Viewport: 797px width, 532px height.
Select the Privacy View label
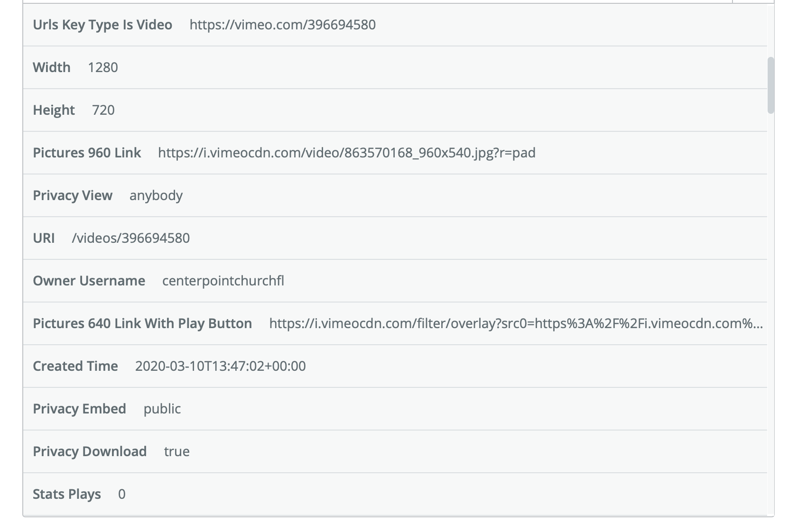pyautogui.click(x=73, y=195)
